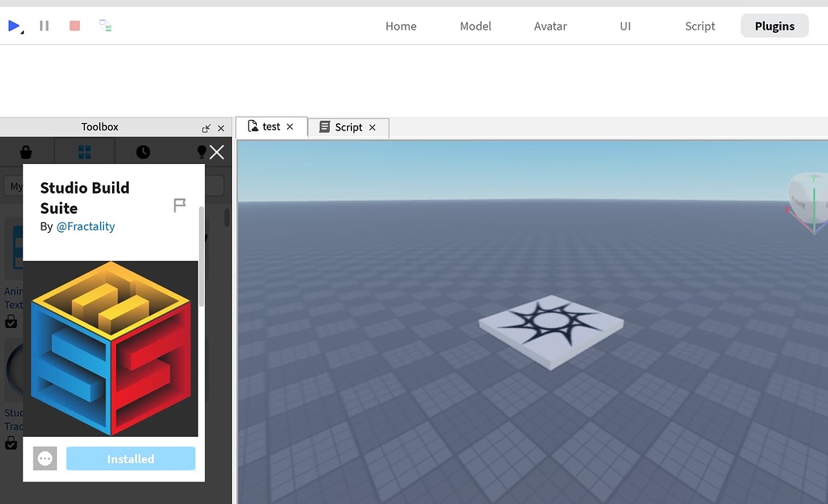Go to the Script ribbon tab

(700, 26)
